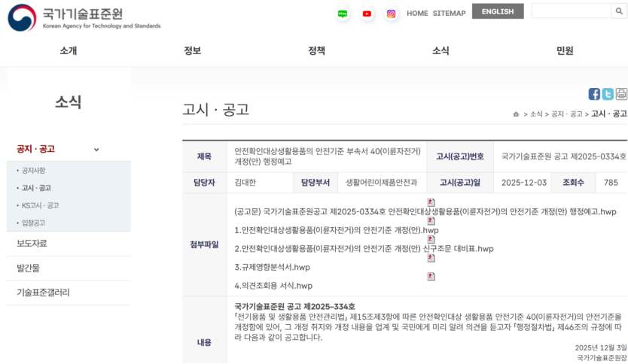The image size is (628, 364).
Task: Download 2.신구조문 대비표.hwp file
Action: click(x=364, y=249)
